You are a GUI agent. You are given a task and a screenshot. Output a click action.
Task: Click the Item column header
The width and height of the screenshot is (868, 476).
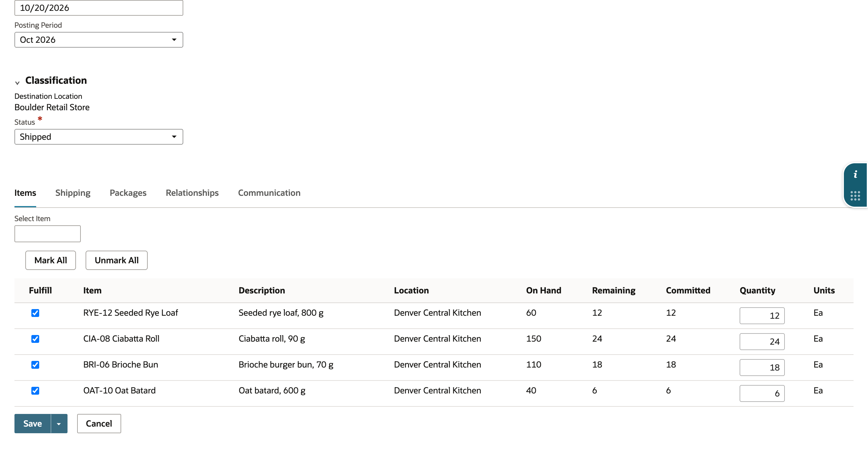click(92, 291)
